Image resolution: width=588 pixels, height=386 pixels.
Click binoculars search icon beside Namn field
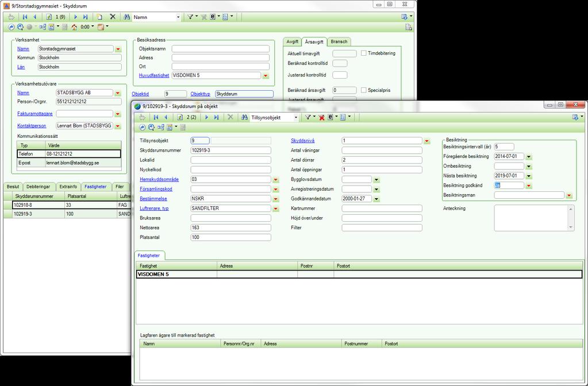pyautogui.click(x=127, y=17)
